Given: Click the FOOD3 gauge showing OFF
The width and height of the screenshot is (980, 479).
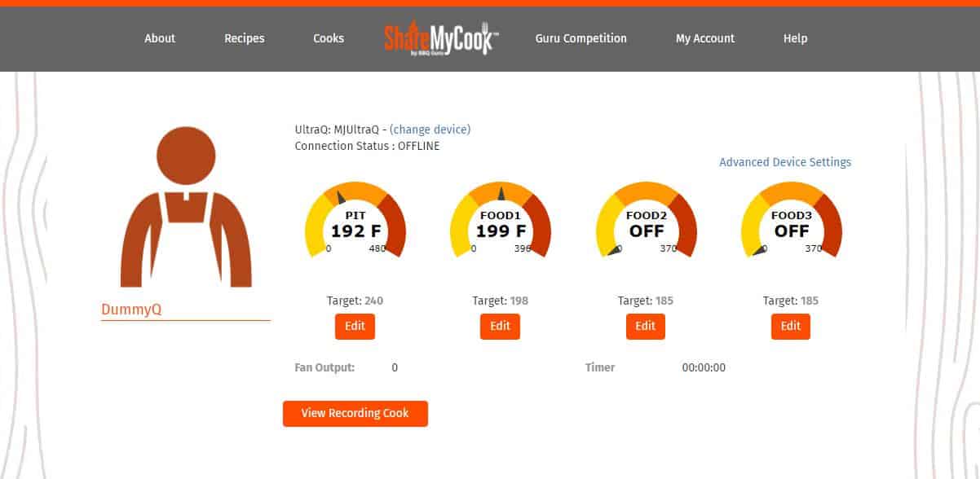Looking at the screenshot, I should (792, 221).
